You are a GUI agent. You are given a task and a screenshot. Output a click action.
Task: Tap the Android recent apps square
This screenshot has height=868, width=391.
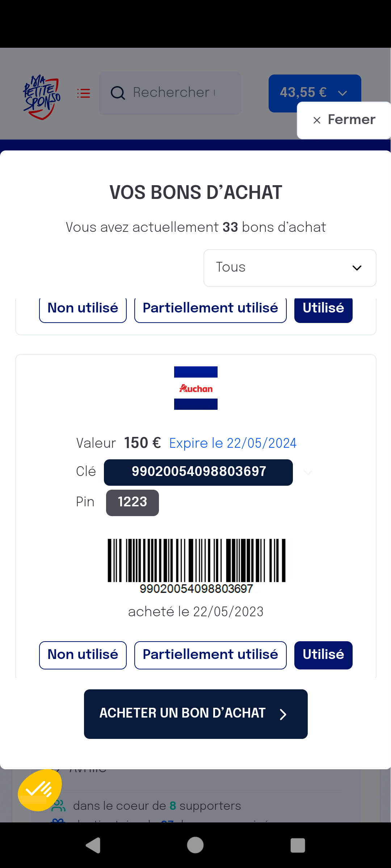pos(298,846)
